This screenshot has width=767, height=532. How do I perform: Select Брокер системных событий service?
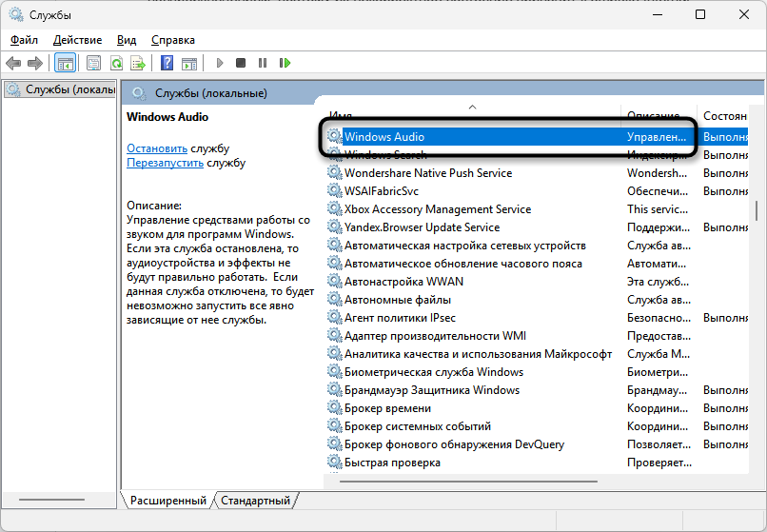pos(537,426)
